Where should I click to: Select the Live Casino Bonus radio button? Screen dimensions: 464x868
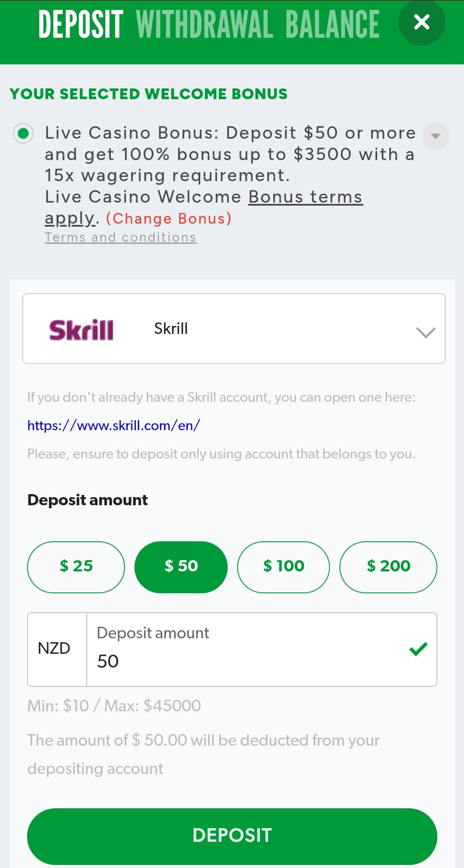click(23, 133)
